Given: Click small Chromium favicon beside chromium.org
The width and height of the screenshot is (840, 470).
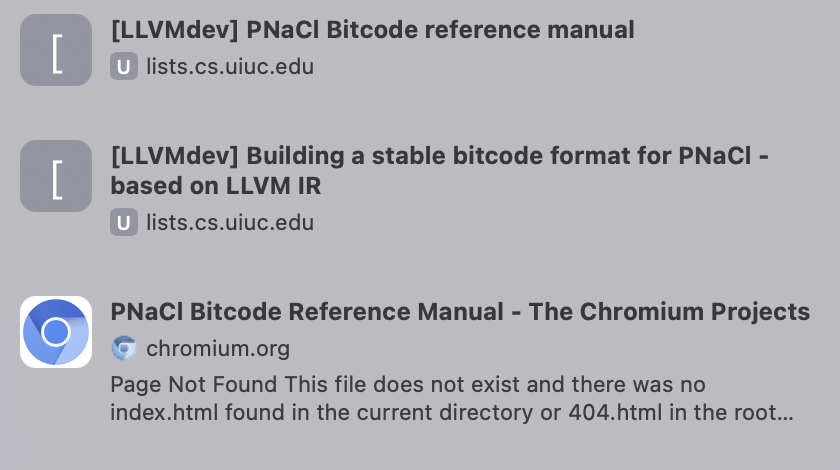Looking at the screenshot, I should click(x=123, y=349).
